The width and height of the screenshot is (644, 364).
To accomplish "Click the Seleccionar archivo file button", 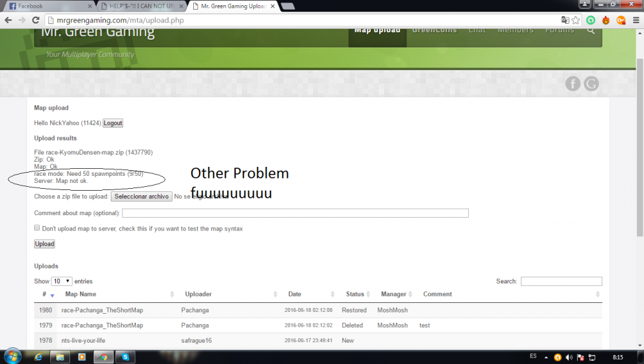I will (141, 196).
